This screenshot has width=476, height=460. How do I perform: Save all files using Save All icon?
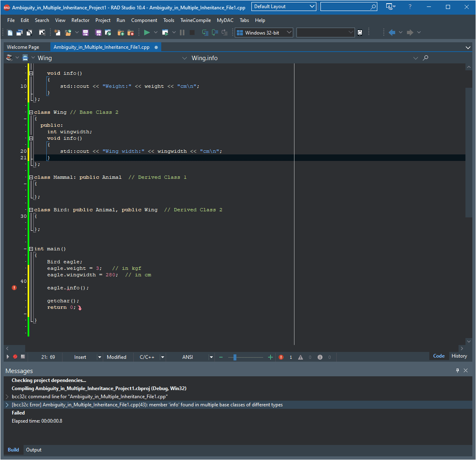pyautogui.click(x=98, y=33)
